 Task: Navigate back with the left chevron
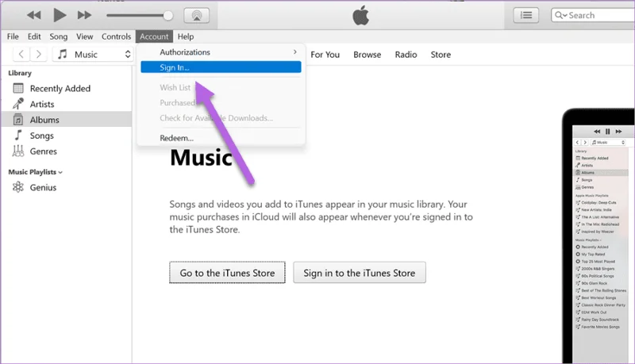click(x=21, y=54)
